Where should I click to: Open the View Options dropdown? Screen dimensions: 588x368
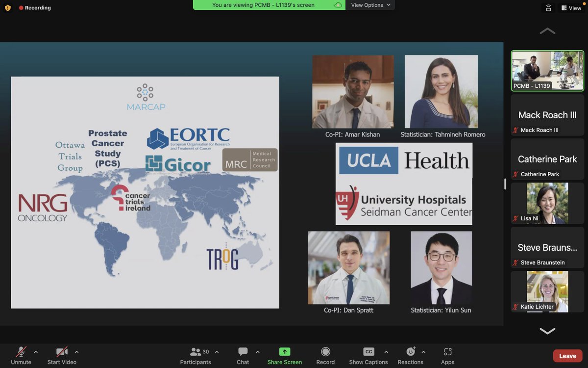[370, 5]
